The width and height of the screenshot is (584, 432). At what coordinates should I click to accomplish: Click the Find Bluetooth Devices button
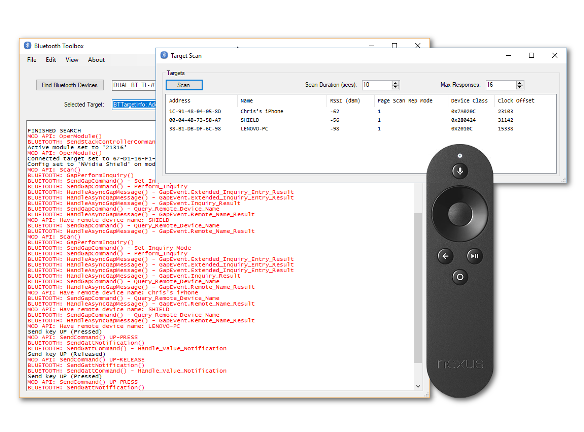[70, 85]
